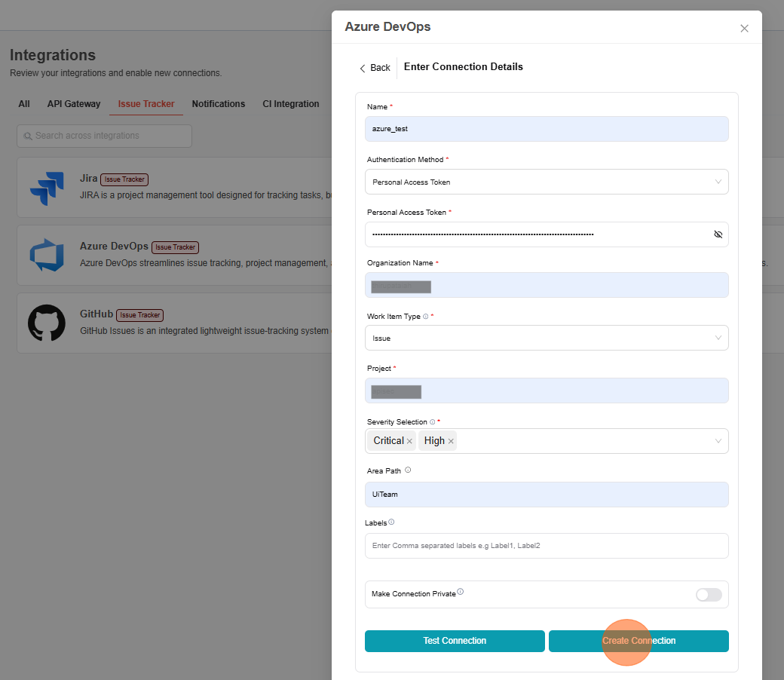Remove the High severity tag

tap(451, 441)
